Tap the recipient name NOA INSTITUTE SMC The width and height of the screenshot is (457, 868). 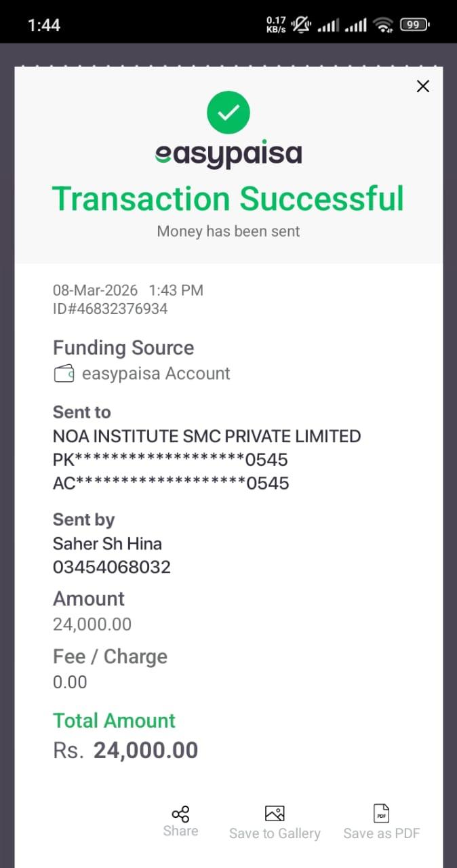(x=207, y=436)
